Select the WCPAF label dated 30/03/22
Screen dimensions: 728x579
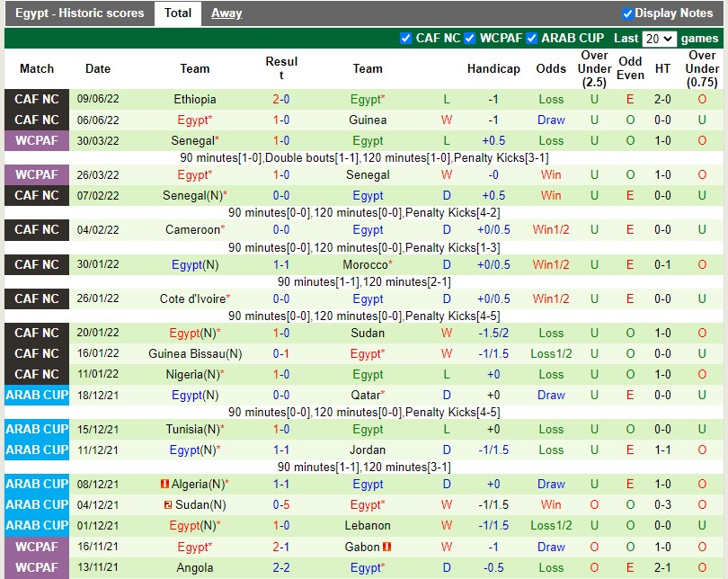point(37,140)
